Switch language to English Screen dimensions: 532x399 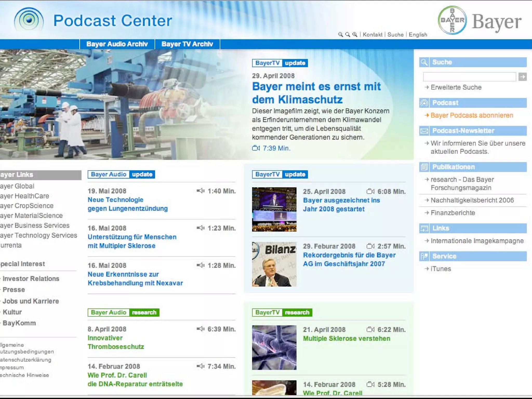[x=418, y=35]
